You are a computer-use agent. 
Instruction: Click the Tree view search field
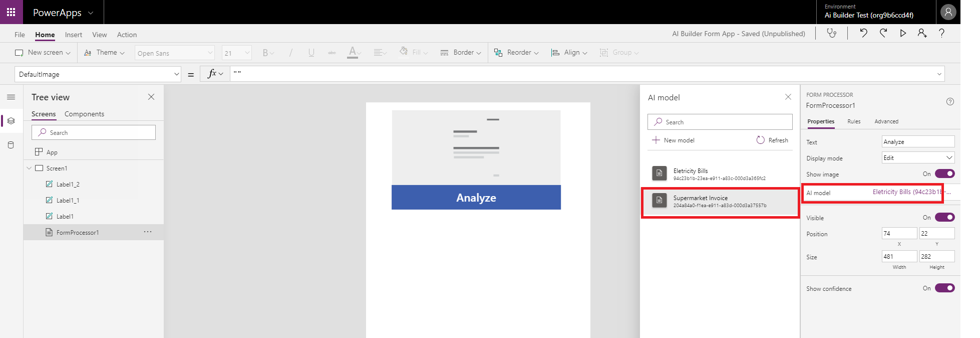point(94,133)
